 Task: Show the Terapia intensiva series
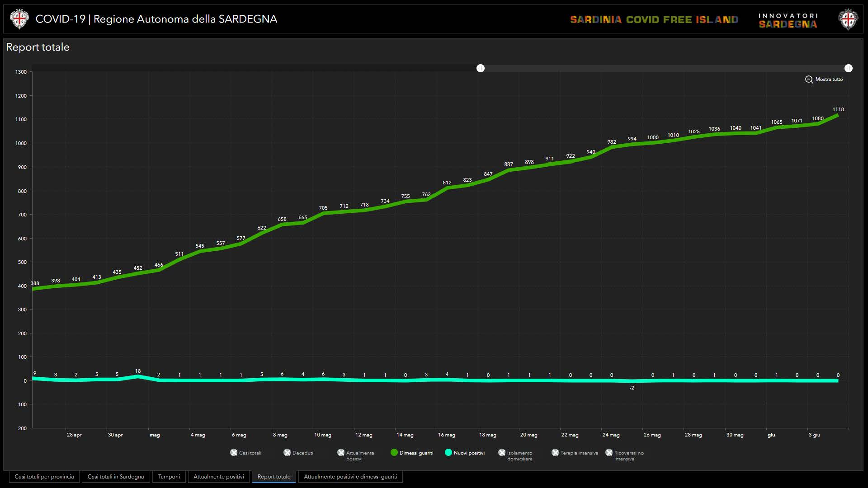click(555, 452)
